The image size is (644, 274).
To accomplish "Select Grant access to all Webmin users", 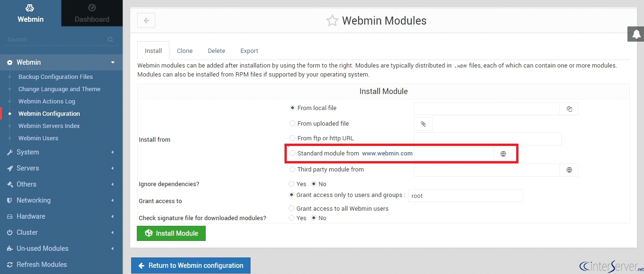I will [x=292, y=208].
